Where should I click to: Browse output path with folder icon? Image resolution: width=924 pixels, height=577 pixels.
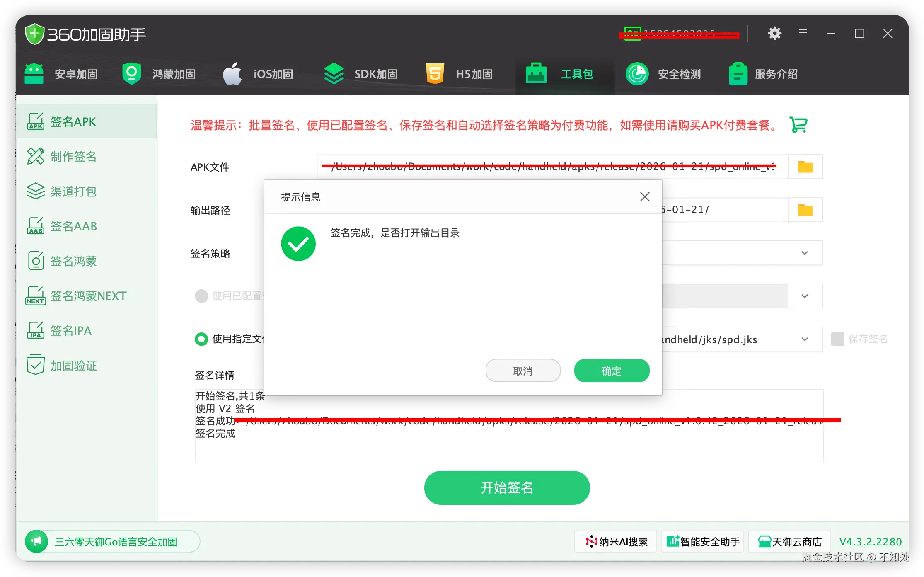pos(805,210)
